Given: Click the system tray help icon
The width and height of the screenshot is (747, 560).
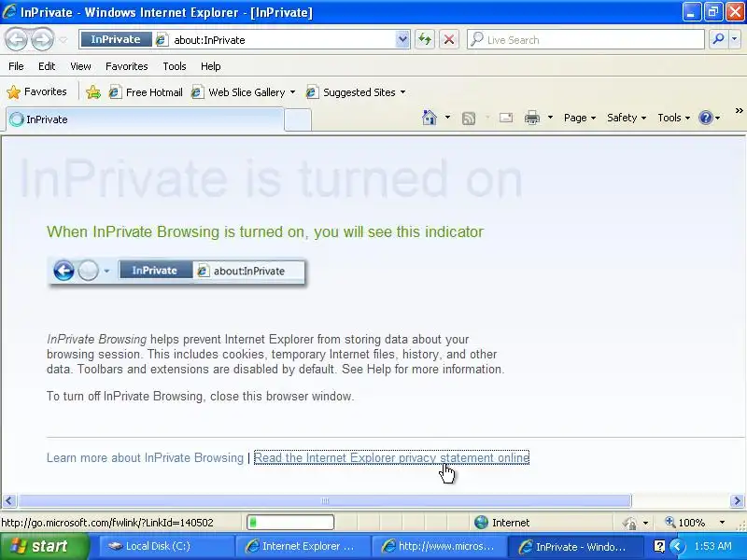Looking at the screenshot, I should tap(659, 546).
